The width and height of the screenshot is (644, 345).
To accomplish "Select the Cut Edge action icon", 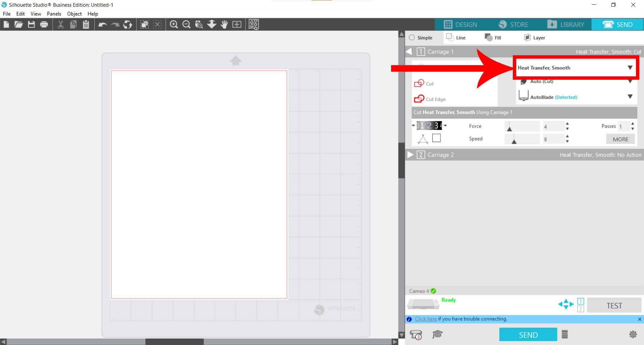I will pos(419,98).
